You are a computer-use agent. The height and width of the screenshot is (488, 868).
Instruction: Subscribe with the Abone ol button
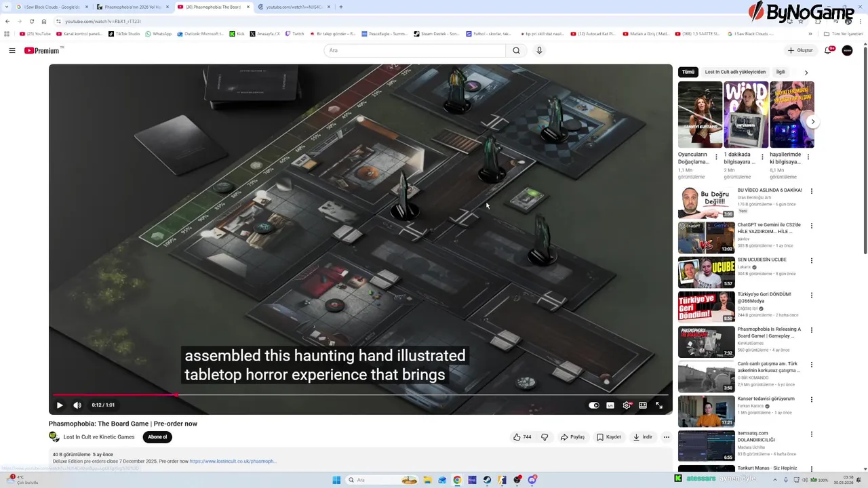(x=157, y=437)
